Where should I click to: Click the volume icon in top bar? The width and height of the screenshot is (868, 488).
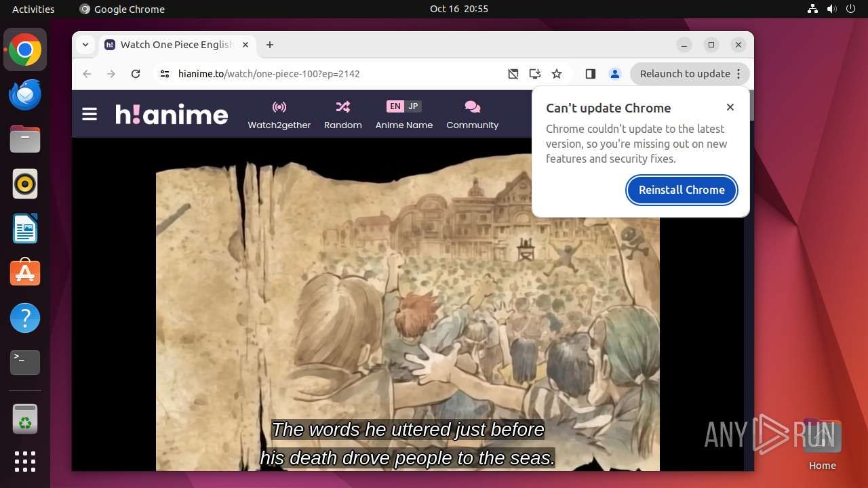(x=831, y=9)
